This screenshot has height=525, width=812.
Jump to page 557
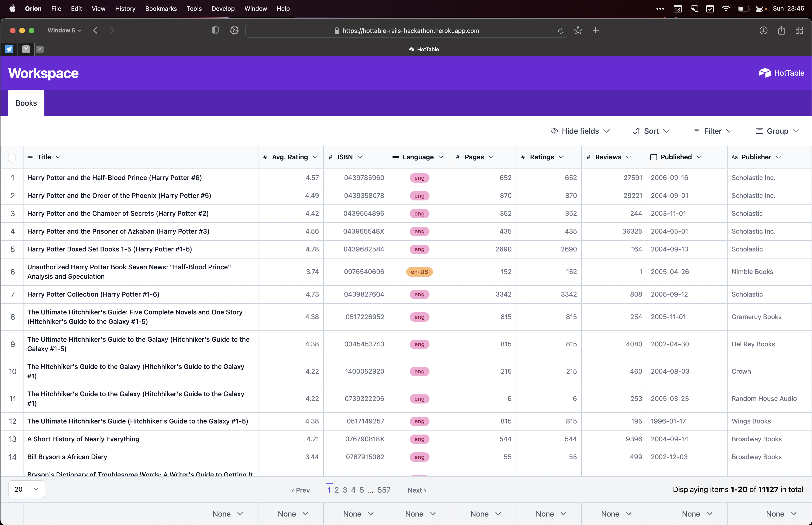pos(384,490)
